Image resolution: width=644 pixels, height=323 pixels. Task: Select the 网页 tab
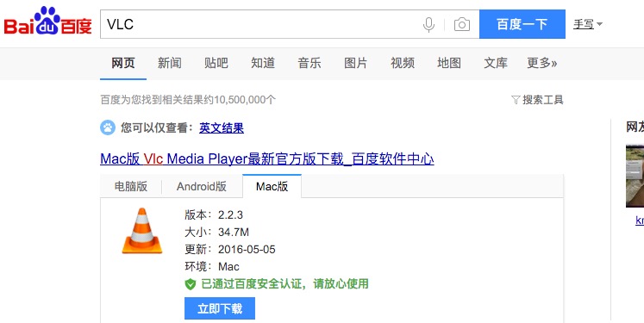[122, 63]
